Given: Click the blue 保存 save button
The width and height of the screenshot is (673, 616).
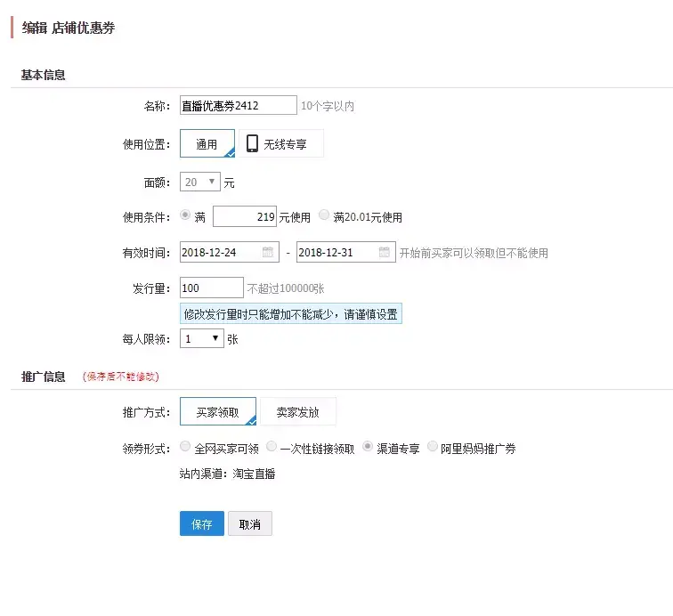Looking at the screenshot, I should (202, 523).
